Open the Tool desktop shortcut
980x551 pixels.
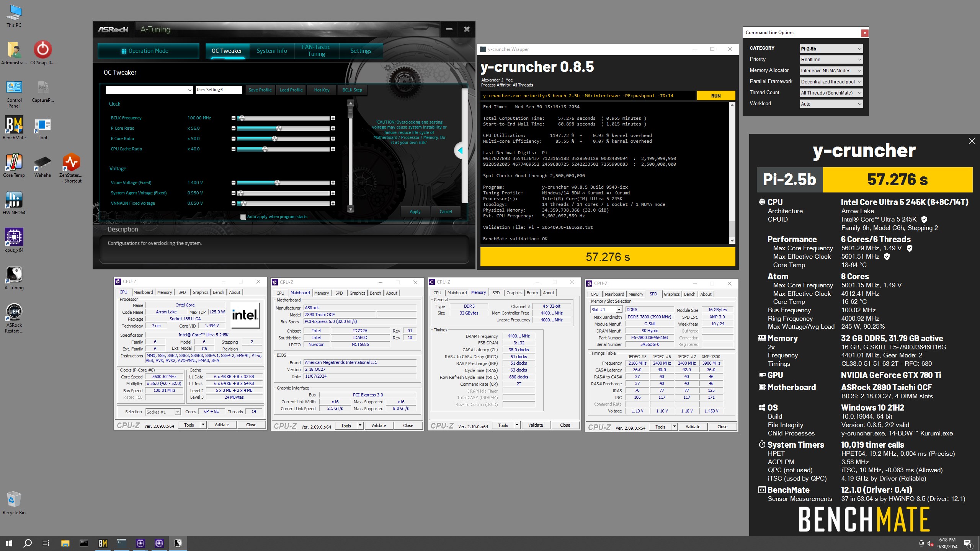pos(43,128)
